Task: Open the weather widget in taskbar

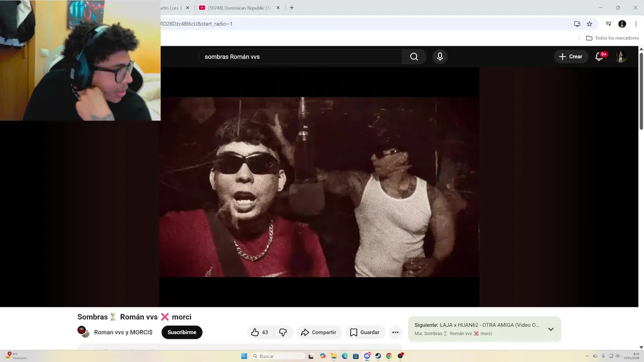Action: click(x=17, y=356)
